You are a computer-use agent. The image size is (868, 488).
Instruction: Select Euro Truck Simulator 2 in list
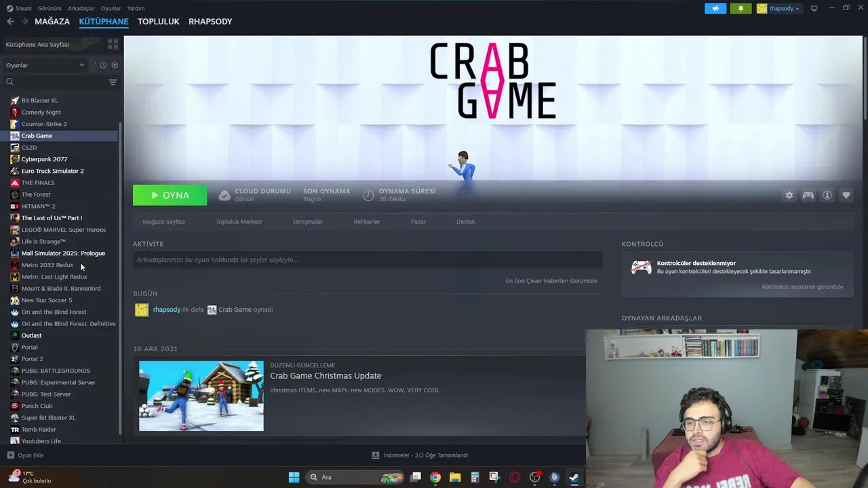(x=53, y=171)
